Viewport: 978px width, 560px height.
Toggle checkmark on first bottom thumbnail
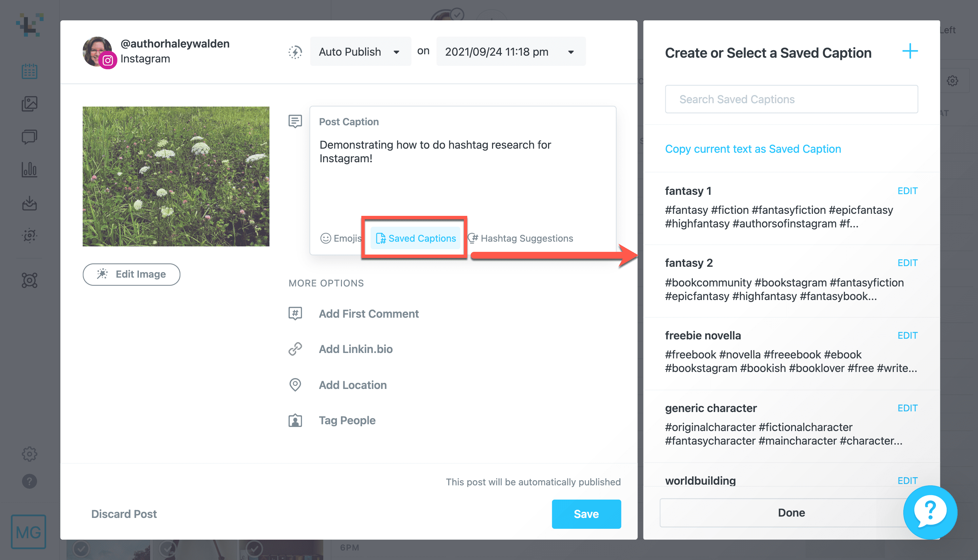point(81,549)
